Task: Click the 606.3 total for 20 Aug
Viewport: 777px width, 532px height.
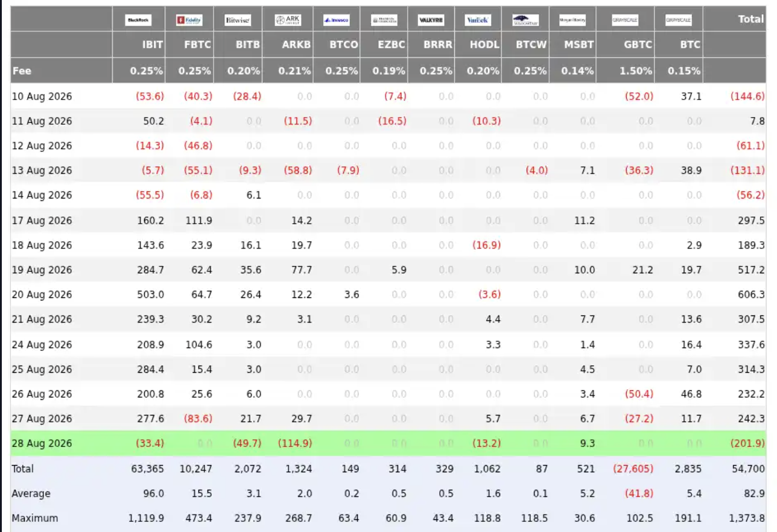Action: (751, 295)
